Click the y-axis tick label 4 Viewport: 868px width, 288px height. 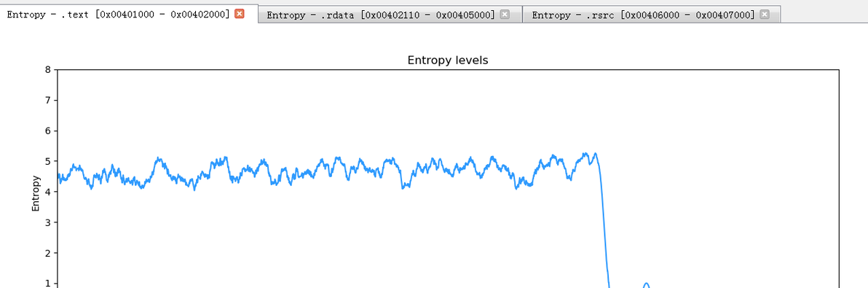click(x=48, y=192)
